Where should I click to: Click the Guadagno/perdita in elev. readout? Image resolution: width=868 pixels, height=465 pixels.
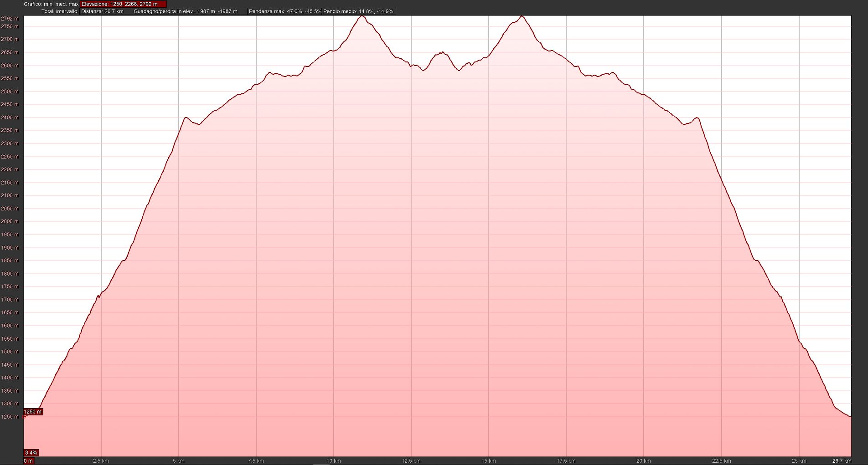(189, 11)
